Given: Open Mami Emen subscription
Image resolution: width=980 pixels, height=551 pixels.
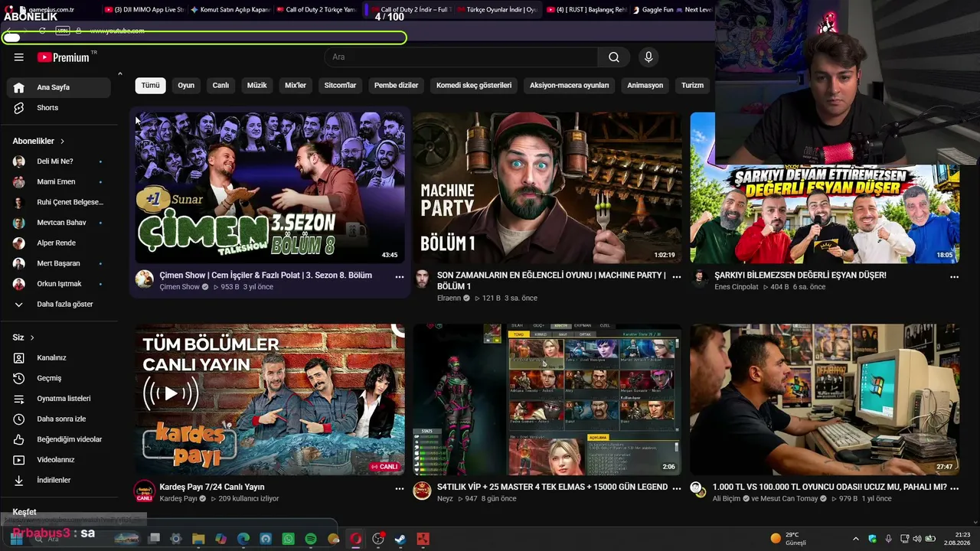Looking at the screenshot, I should click(x=58, y=182).
